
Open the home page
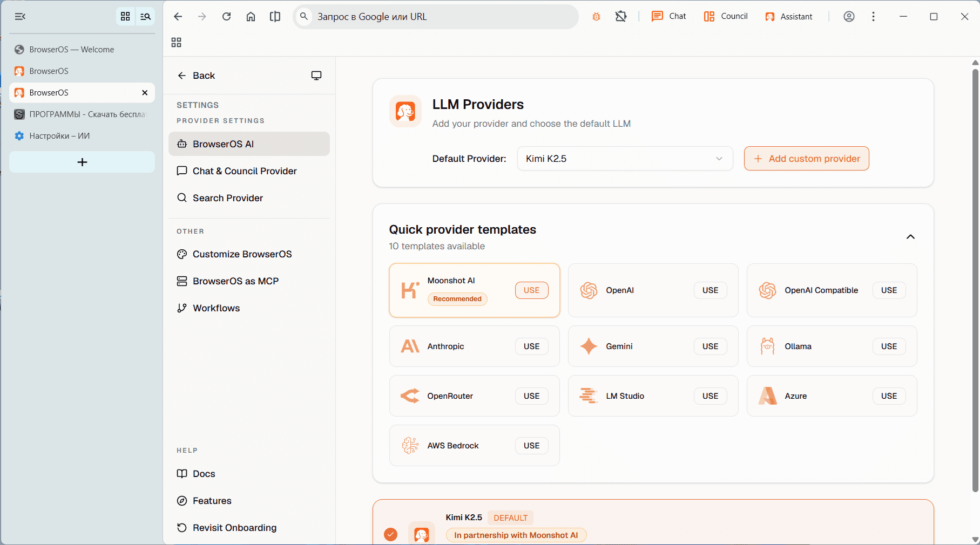point(251,17)
